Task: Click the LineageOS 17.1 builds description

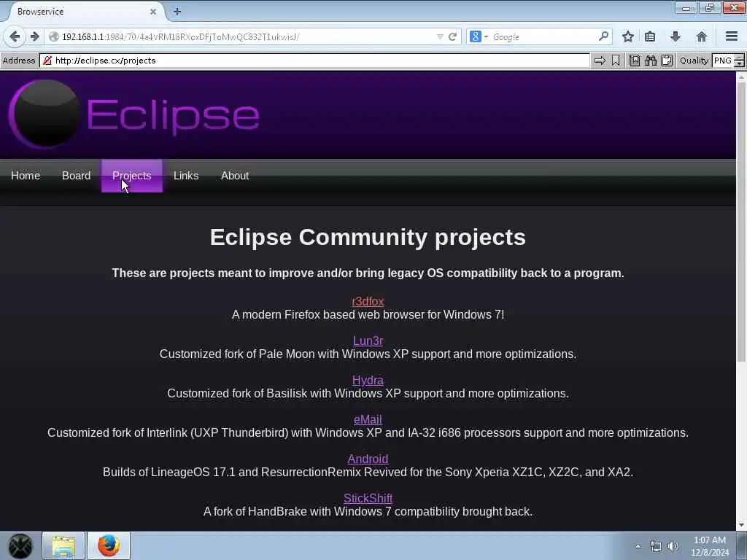Action: [368, 472]
